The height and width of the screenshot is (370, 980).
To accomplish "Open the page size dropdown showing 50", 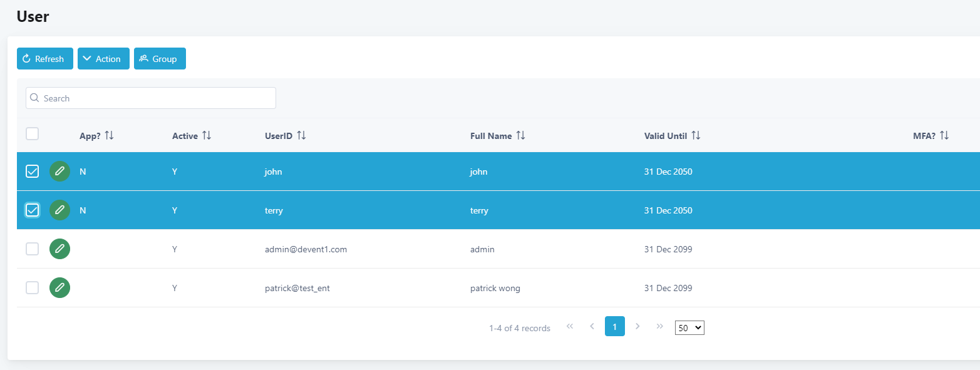I will (689, 328).
